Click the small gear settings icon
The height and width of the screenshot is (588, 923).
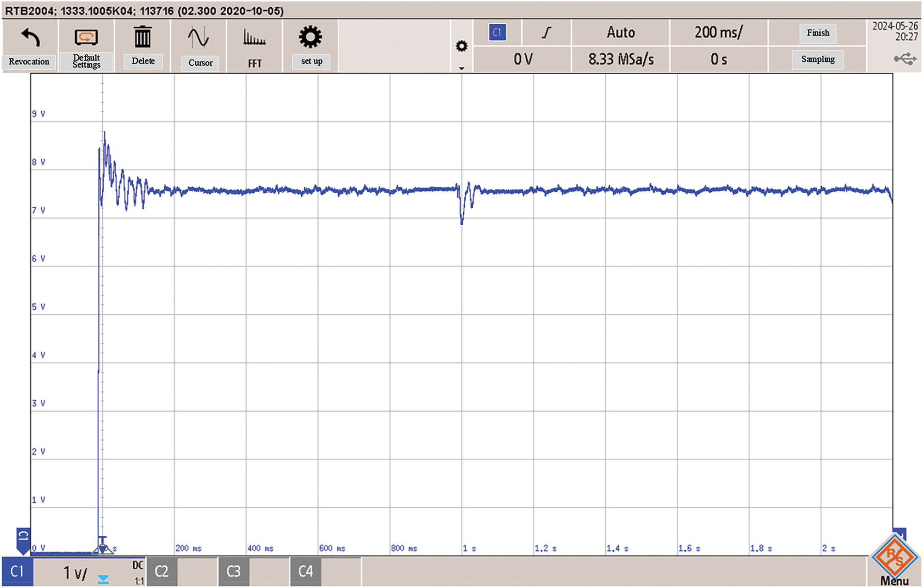pyautogui.click(x=461, y=46)
